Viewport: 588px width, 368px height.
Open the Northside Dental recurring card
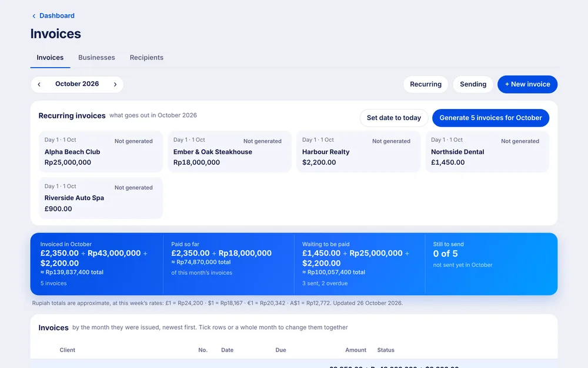tap(487, 151)
